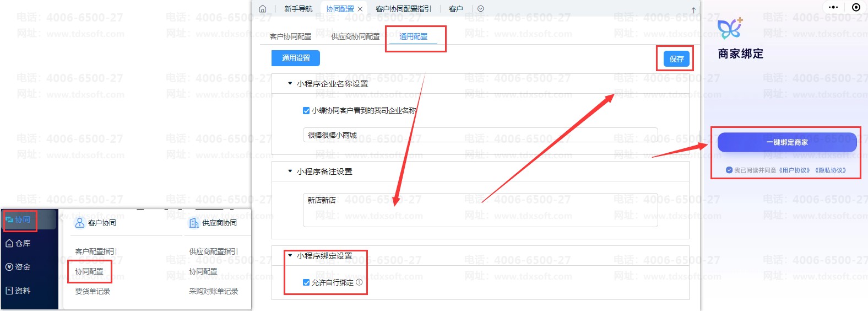Click the 保存 button
The image size is (868, 311).
[677, 59]
